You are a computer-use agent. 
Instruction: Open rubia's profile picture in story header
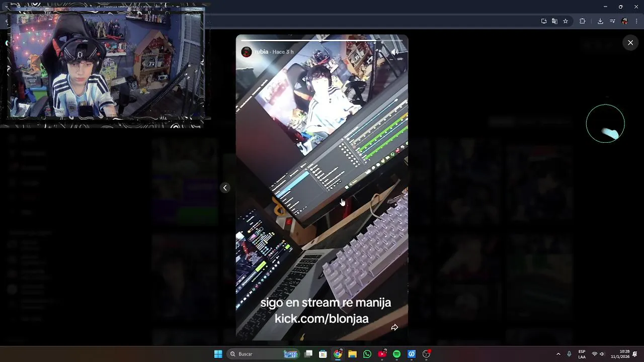(x=247, y=52)
